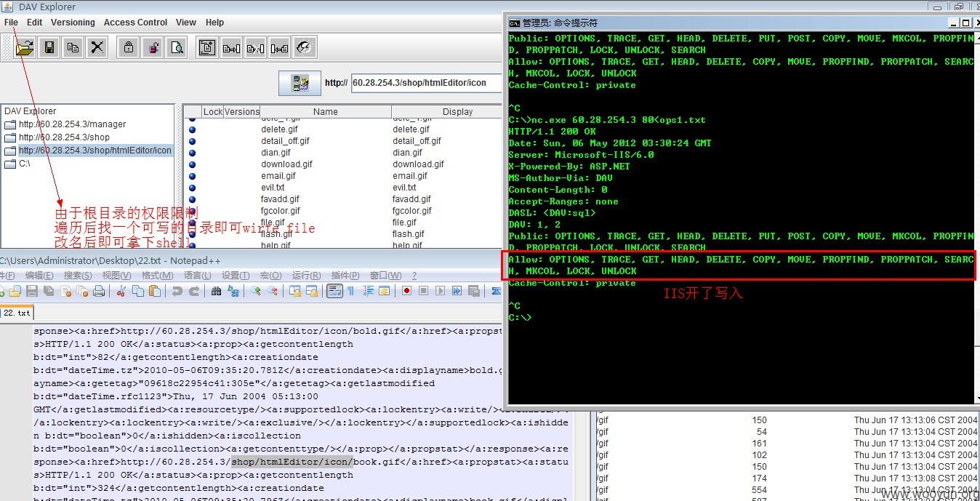Click the Notepad++ Paste icon

click(x=155, y=291)
